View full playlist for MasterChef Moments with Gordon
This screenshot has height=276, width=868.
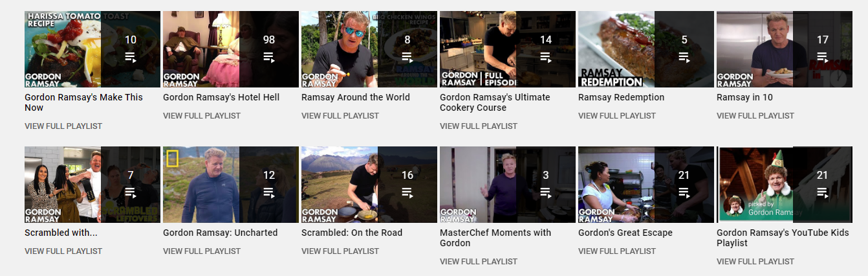point(479,262)
